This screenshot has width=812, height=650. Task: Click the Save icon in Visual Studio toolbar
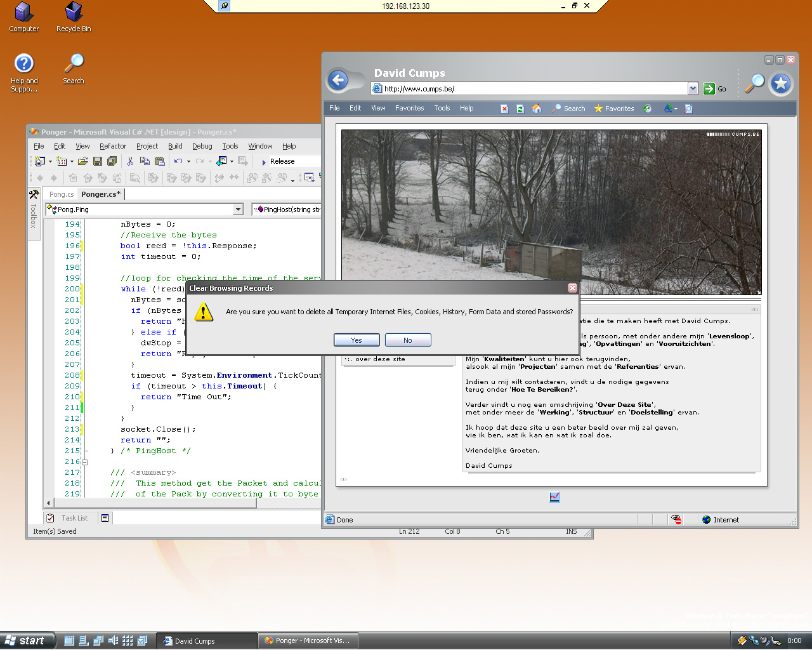pyautogui.click(x=98, y=161)
